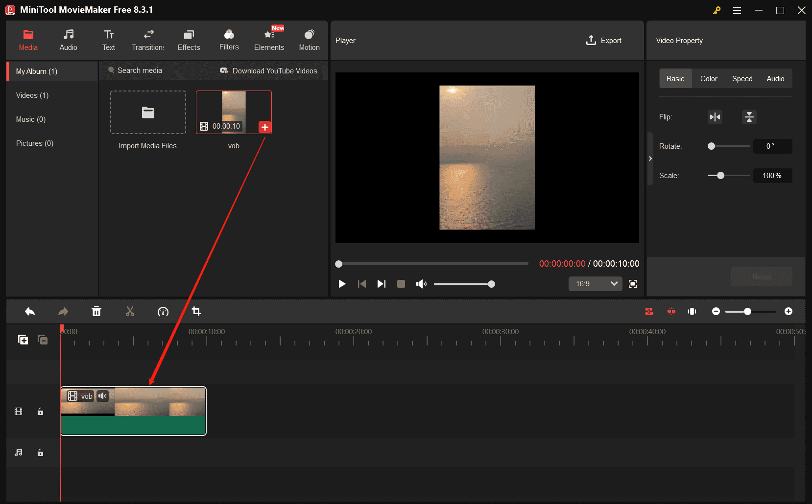The image size is (812, 504).
Task: Toggle the video track lock
Action: [41, 412]
